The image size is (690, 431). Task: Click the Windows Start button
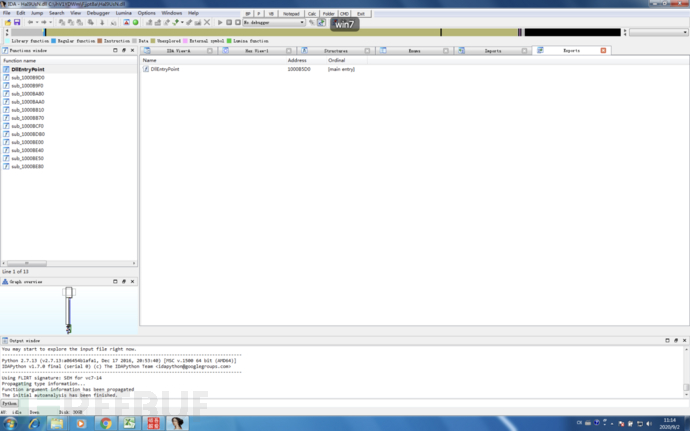tap(10, 423)
